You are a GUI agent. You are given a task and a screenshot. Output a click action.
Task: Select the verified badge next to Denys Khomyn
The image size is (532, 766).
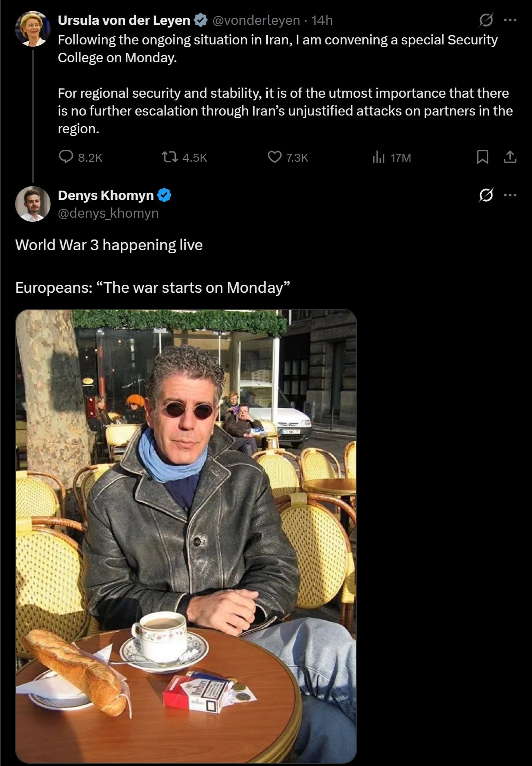pos(165,195)
